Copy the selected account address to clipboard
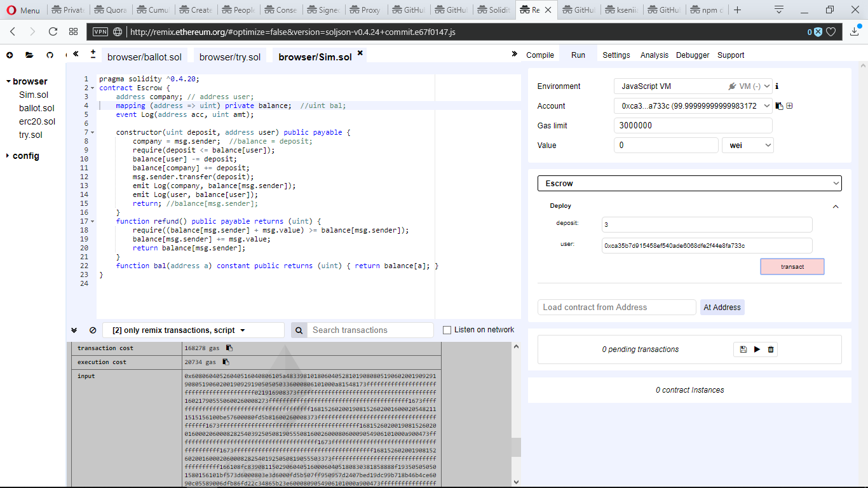 point(779,106)
